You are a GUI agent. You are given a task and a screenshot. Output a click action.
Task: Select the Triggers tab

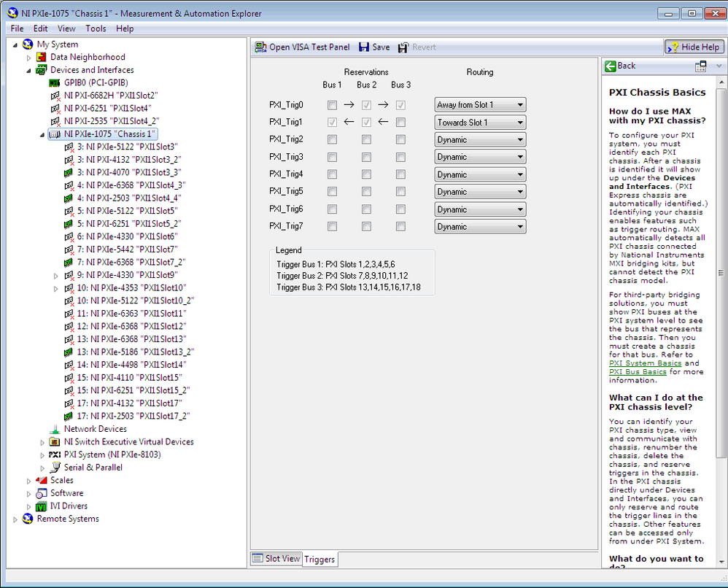(320, 560)
